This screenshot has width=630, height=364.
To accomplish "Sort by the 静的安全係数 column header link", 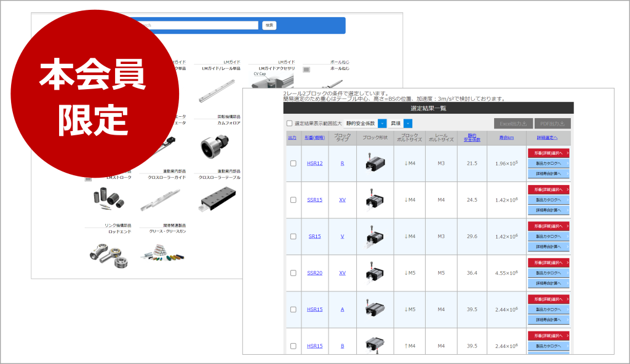I will coord(472,138).
